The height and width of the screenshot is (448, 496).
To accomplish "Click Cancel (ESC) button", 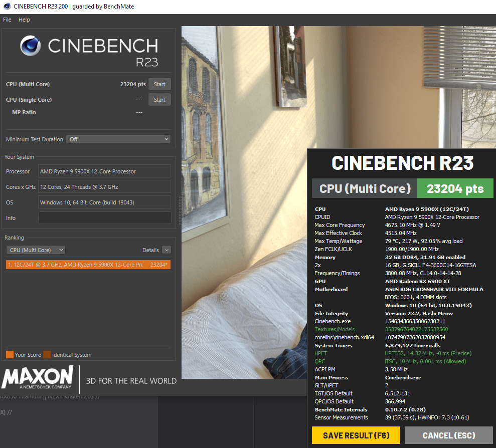I will click(448, 435).
